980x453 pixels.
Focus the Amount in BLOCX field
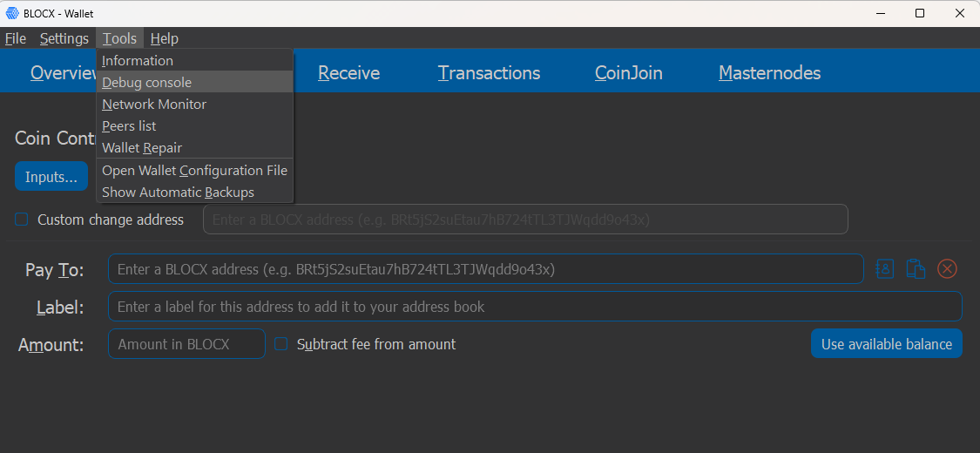187,343
